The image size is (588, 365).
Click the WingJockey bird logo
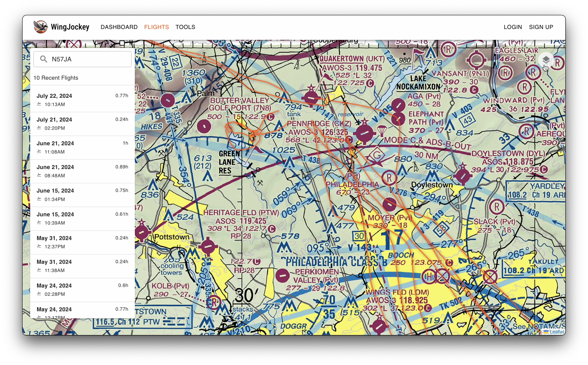pos(40,27)
